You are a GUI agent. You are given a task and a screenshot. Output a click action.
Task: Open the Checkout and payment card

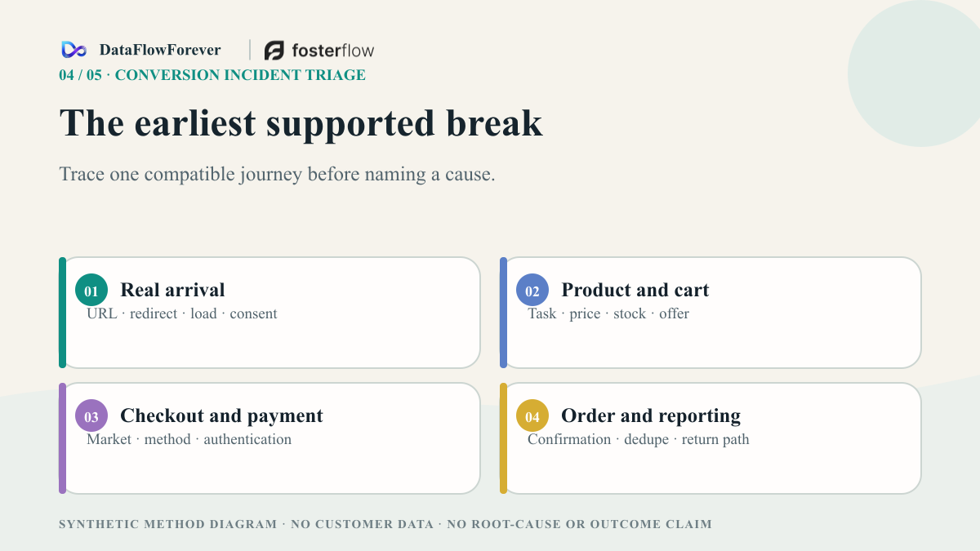269,438
